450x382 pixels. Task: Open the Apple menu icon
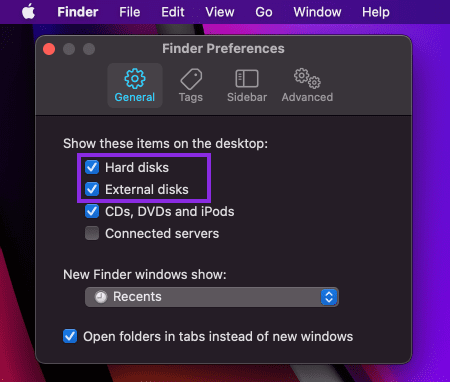pyautogui.click(x=28, y=12)
